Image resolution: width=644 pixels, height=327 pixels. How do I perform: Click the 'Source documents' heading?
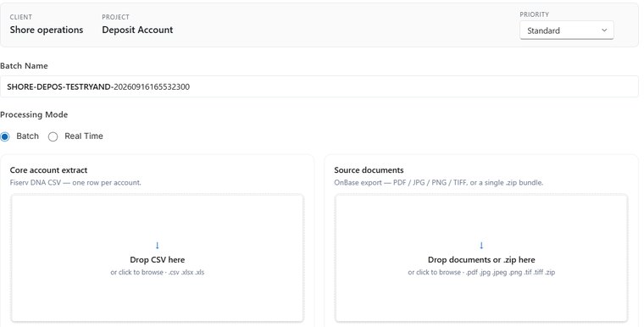(x=369, y=170)
